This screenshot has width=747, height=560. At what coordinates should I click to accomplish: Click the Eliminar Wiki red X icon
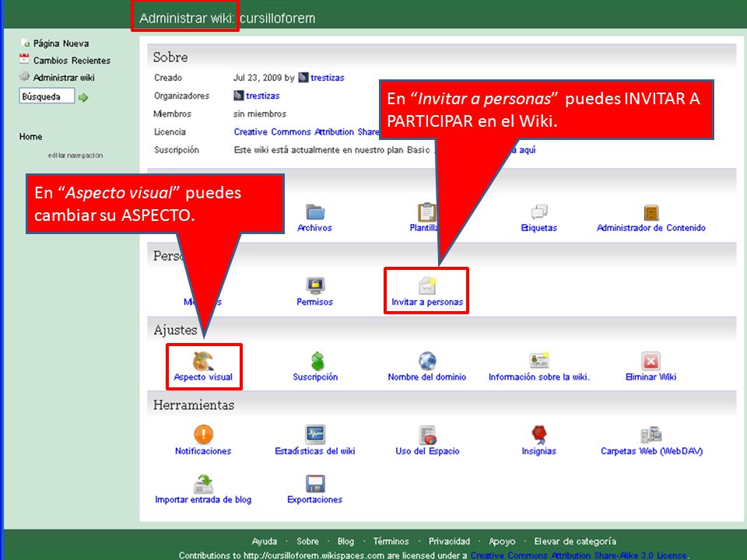click(651, 361)
